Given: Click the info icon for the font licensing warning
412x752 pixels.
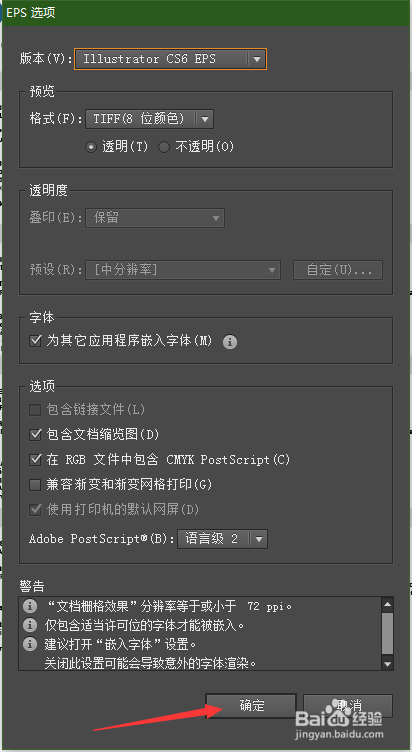Looking at the screenshot, I should coord(30,625).
